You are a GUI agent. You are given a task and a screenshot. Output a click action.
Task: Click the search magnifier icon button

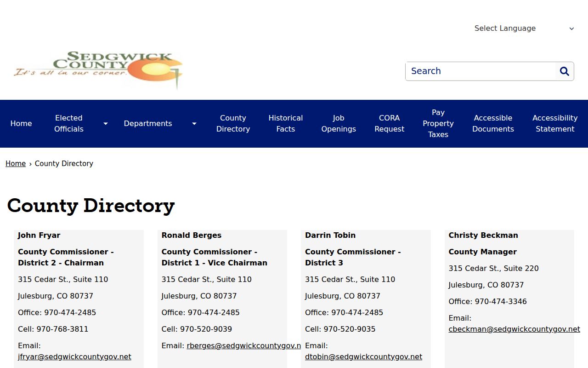tap(565, 71)
